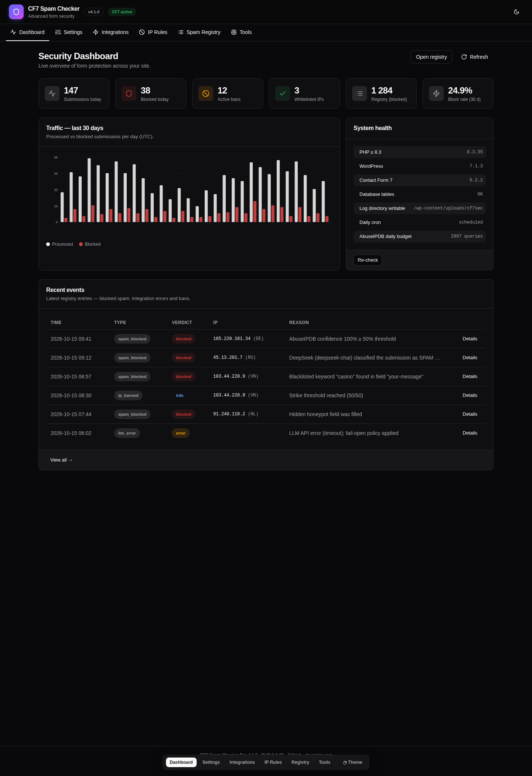Click the Blocked today shield icon
This screenshot has width=532, height=776.
[x=129, y=93]
